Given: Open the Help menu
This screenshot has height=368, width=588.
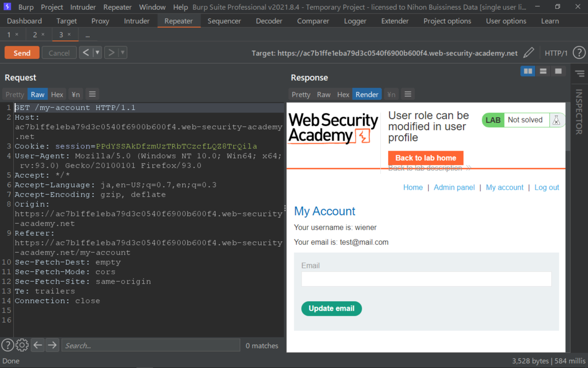Looking at the screenshot, I should 180,7.
